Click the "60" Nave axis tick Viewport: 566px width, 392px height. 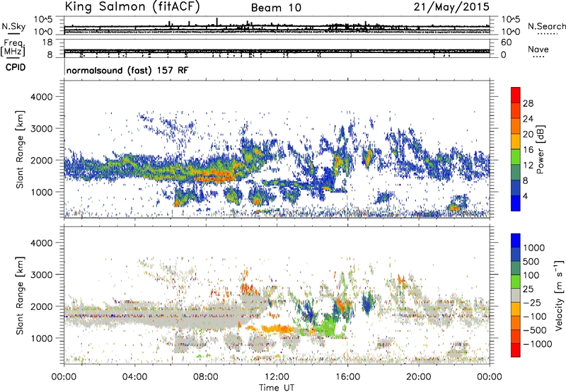click(506, 42)
